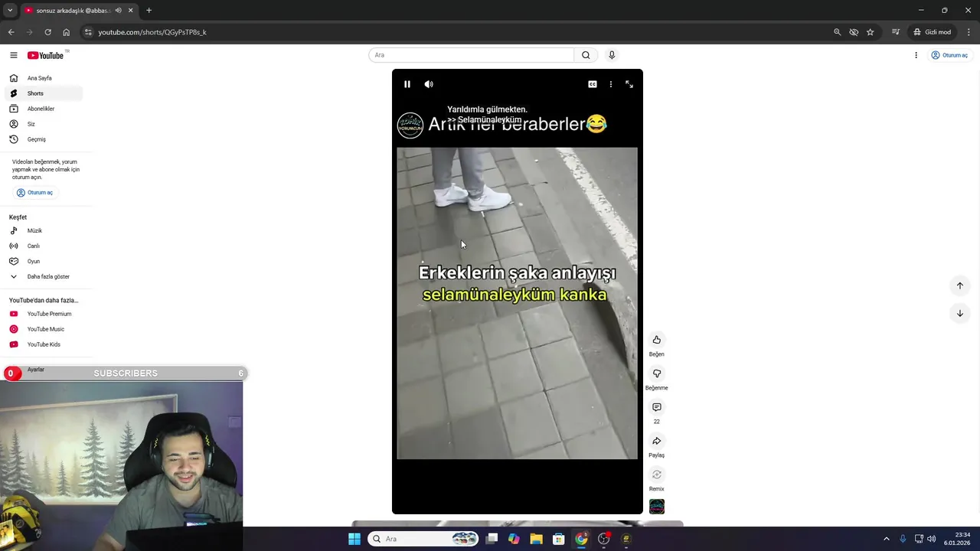Screen dimensions: 980x551
Task: Open the sound thumbnail below Remix
Action: (657, 507)
